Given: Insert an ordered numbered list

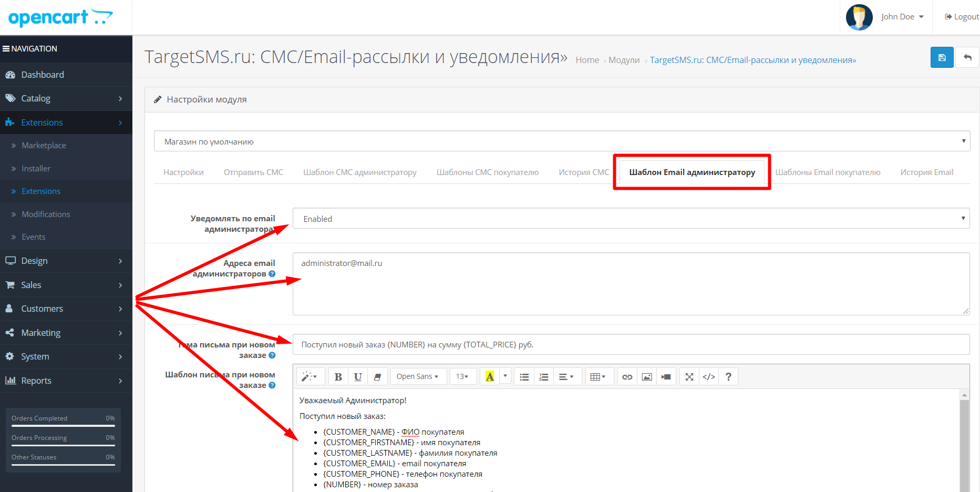Looking at the screenshot, I should coord(544,376).
